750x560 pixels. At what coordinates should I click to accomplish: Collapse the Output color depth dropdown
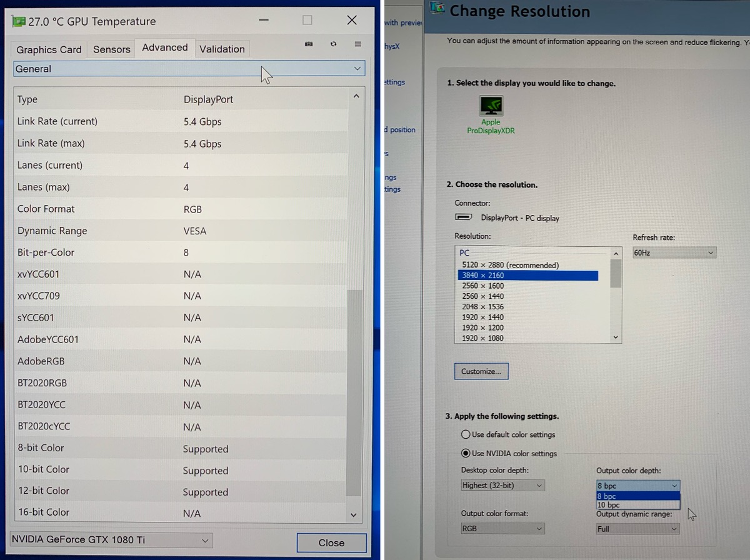pos(638,485)
